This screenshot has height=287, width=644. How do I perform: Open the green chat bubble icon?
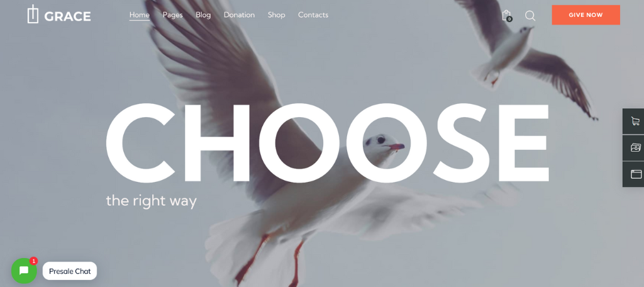[x=24, y=271]
